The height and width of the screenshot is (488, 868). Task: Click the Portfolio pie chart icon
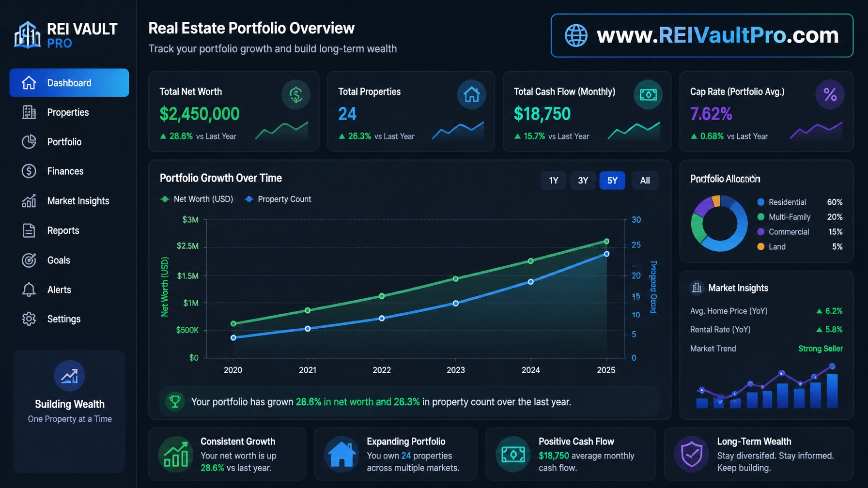click(29, 142)
